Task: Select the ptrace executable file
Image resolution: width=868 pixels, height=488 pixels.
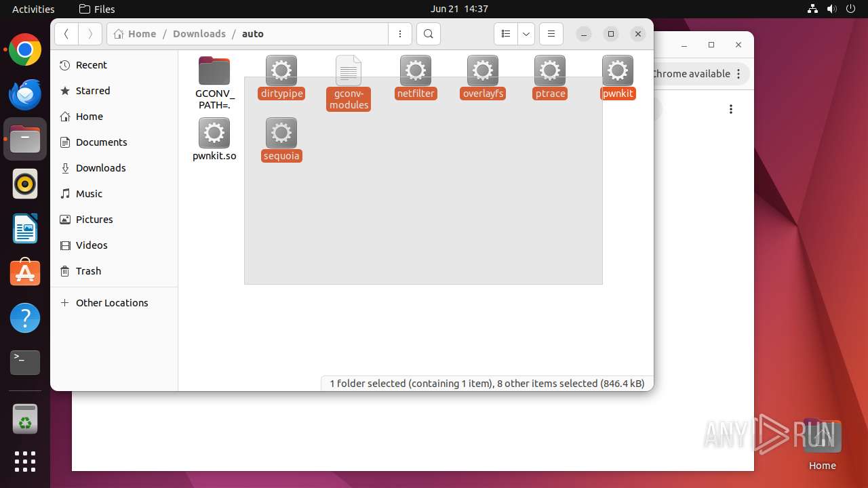Action: 550,77
